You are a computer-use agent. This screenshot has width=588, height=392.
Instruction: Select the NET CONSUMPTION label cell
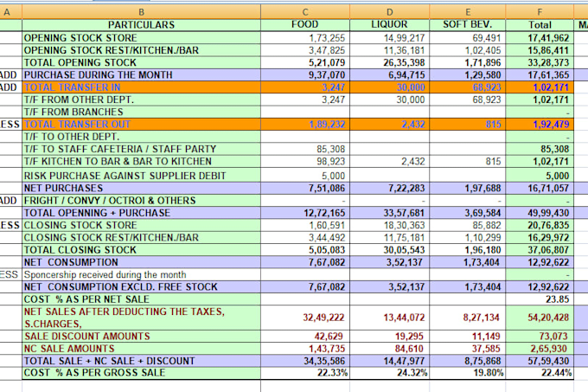141,262
